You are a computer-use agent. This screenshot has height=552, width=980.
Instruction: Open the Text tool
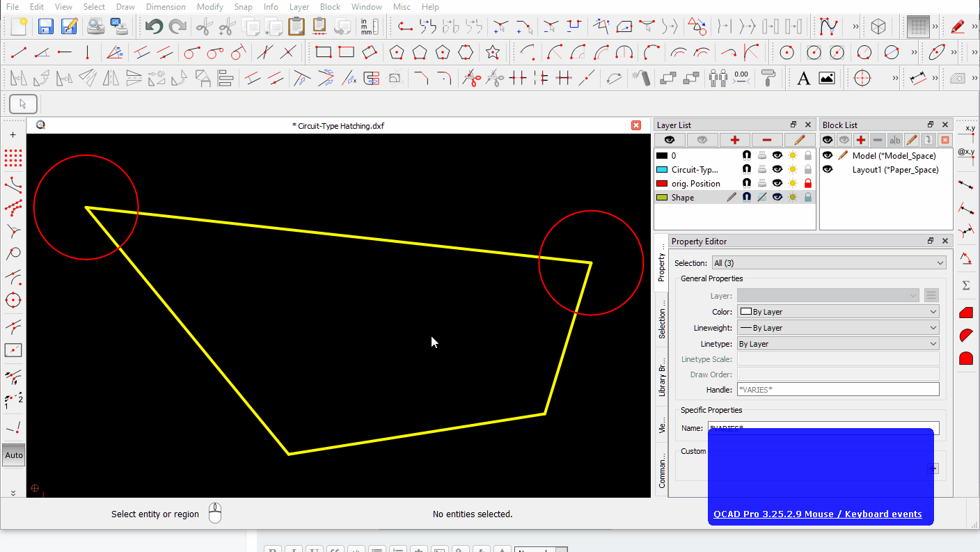[x=803, y=78]
